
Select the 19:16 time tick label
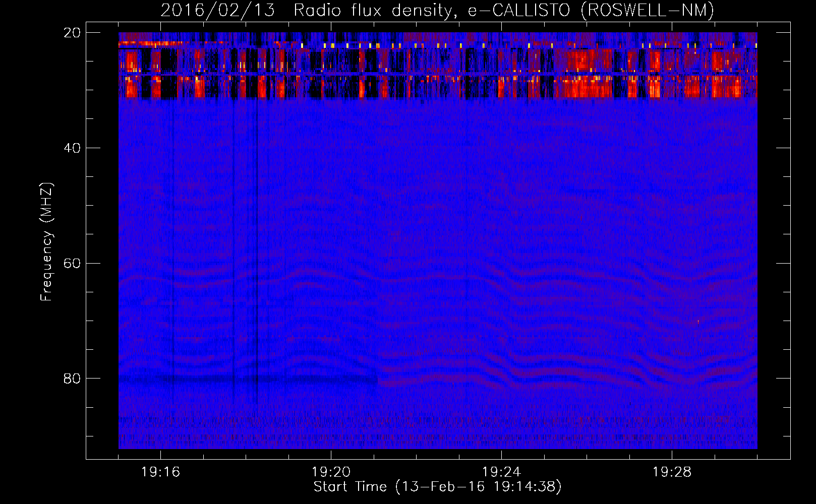[160, 472]
